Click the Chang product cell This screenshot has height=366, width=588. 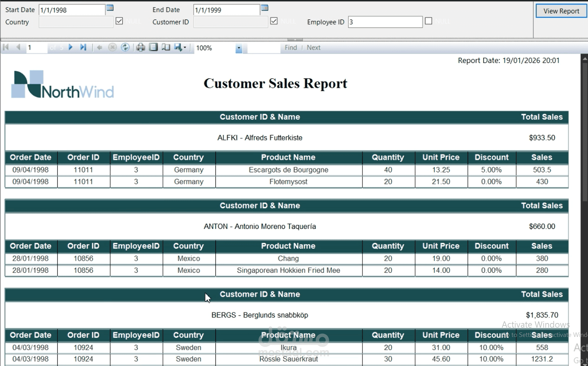tap(289, 259)
